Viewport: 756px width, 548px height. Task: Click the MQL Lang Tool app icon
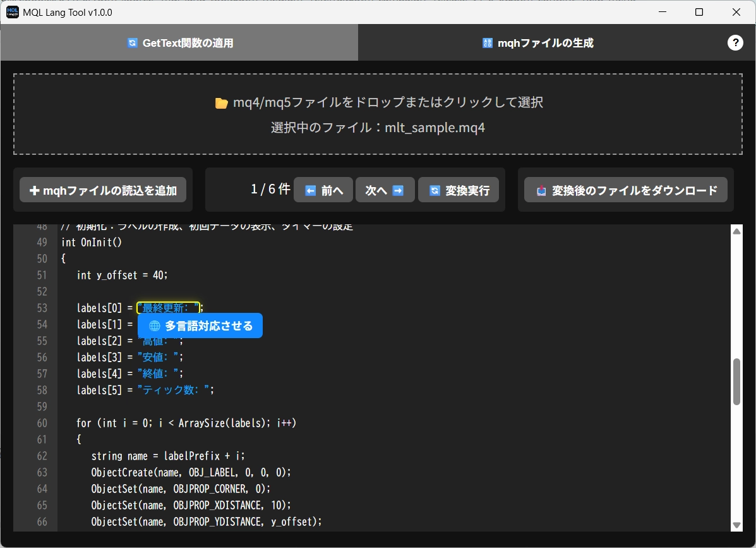point(13,12)
